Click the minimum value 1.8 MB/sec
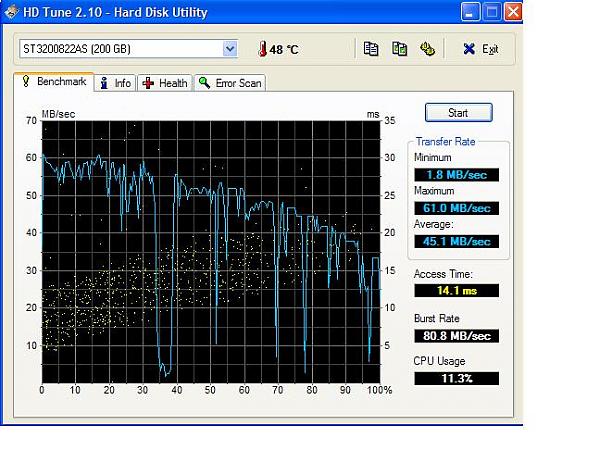The image size is (600, 450). pos(457,175)
